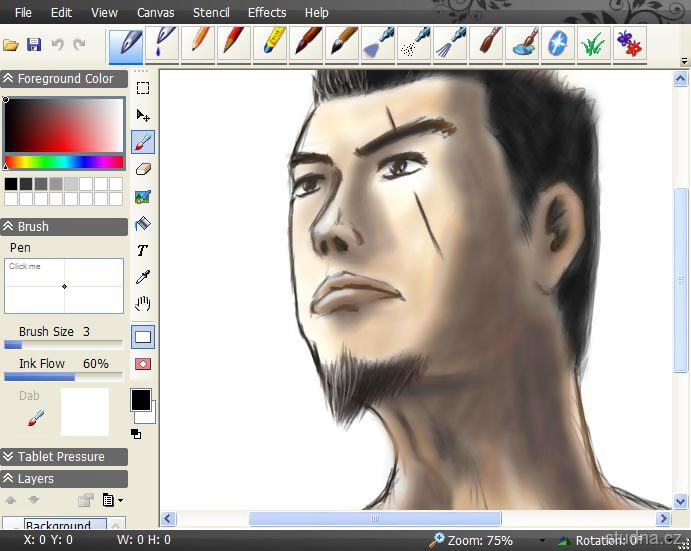Image resolution: width=691 pixels, height=551 pixels.
Task: Open the Stencil menu
Action: point(210,13)
